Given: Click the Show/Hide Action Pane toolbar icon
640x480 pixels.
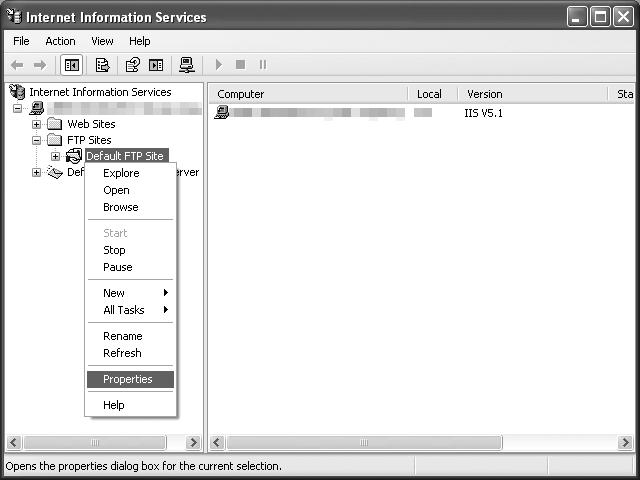Looking at the screenshot, I should (156, 65).
